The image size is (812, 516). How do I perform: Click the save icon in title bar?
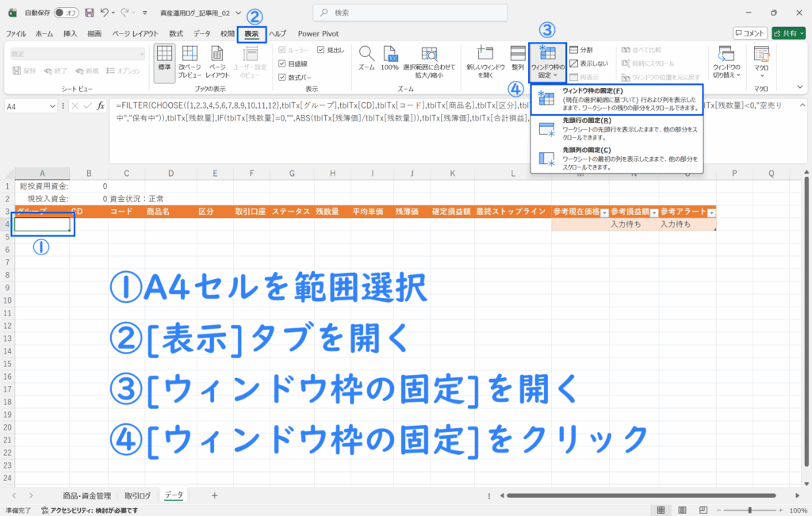pyautogui.click(x=89, y=13)
